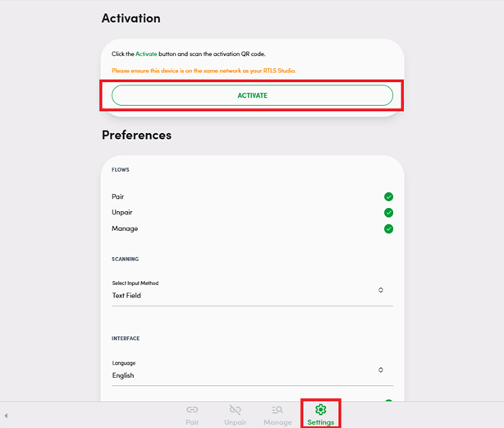Click the orange same-network warning text
The width and height of the screenshot is (504, 428).
204,71
